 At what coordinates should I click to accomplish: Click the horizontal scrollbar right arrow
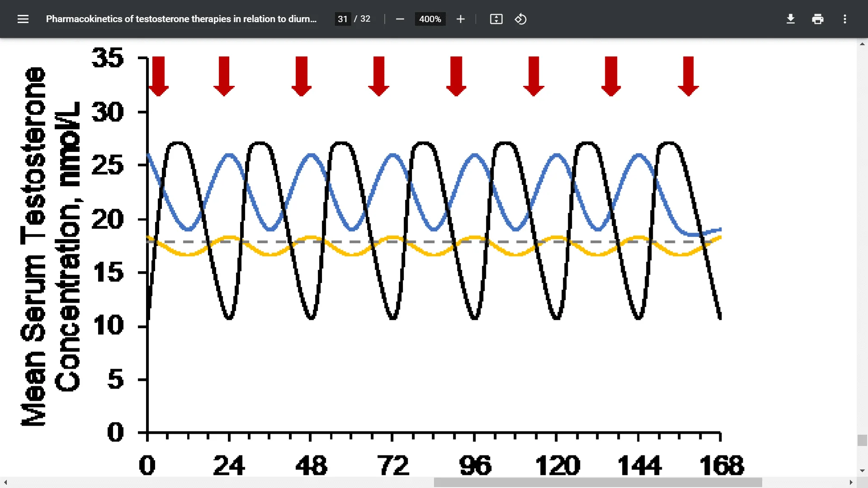click(x=851, y=483)
